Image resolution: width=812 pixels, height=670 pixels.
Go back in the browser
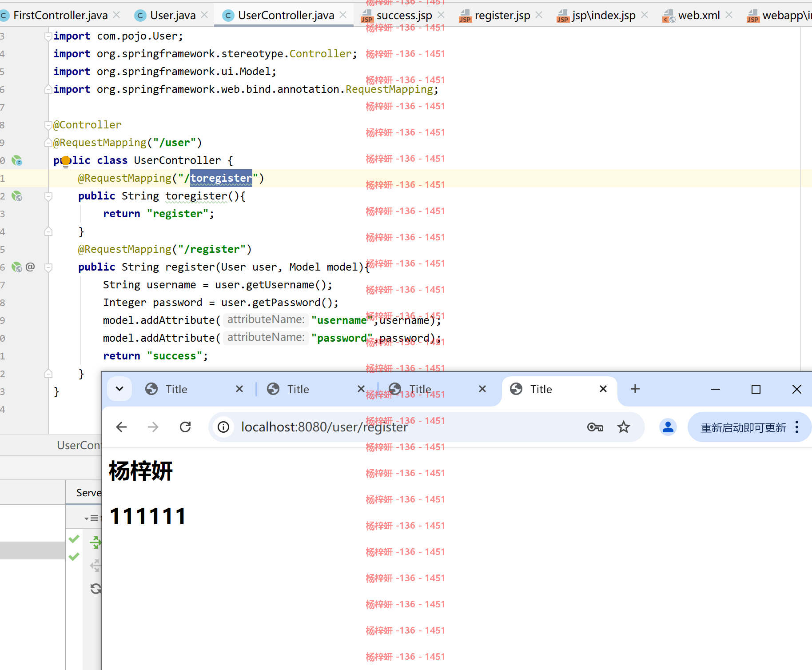coord(121,427)
